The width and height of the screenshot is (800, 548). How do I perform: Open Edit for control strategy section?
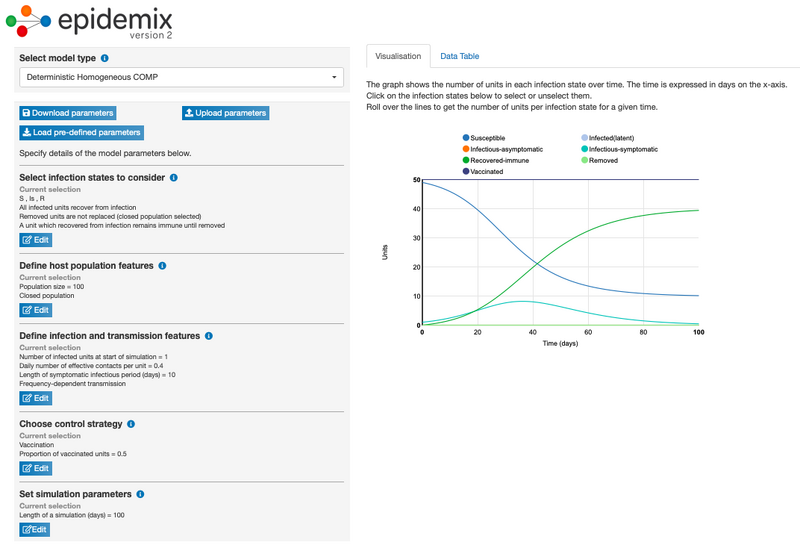(x=35, y=468)
